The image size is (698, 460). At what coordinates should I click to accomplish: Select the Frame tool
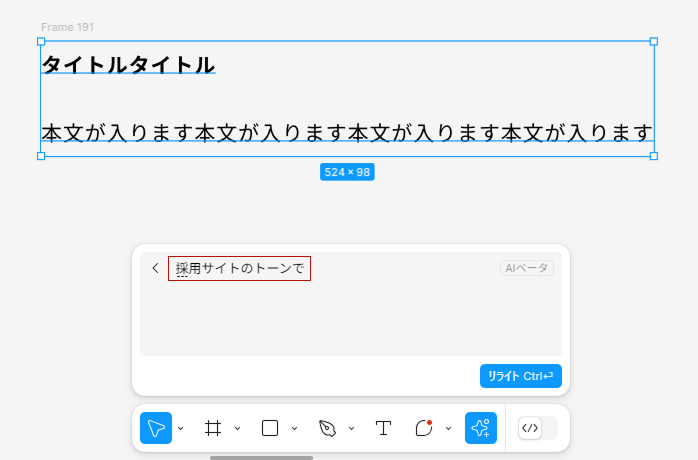(x=212, y=428)
